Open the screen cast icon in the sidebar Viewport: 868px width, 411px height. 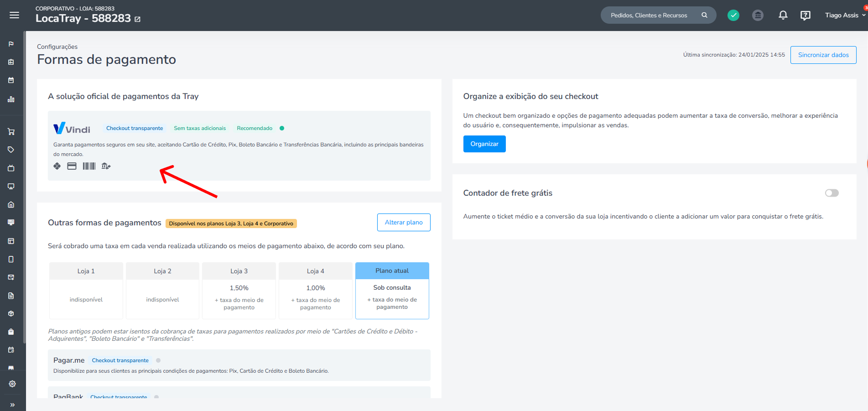11,186
